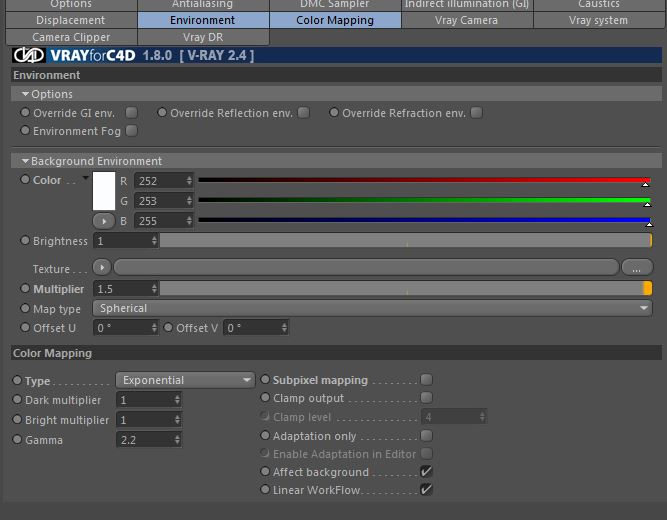Open the Displacement tab
Image resolution: width=667 pixels, height=520 pixels.
click(71, 20)
